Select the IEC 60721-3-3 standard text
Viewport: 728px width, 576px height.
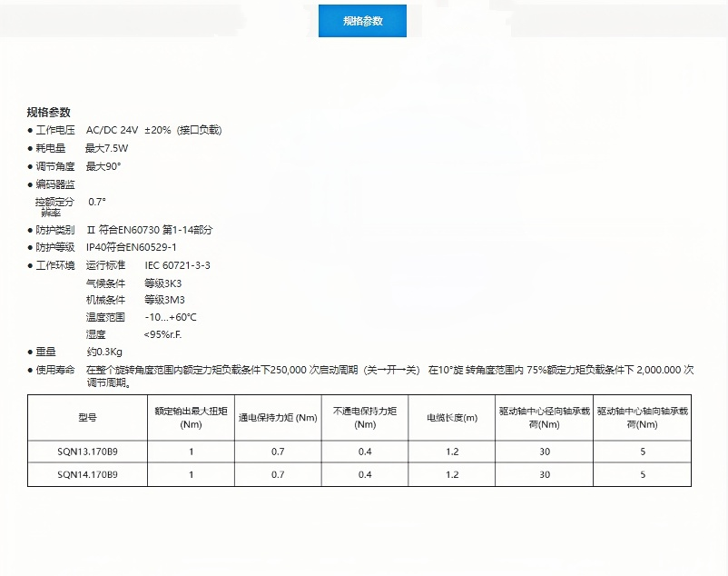tap(177, 265)
